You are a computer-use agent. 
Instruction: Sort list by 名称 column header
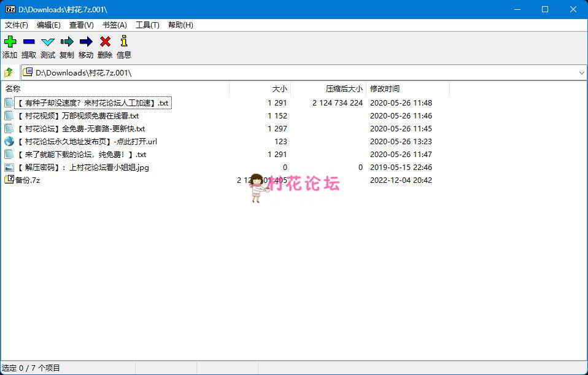pos(13,89)
